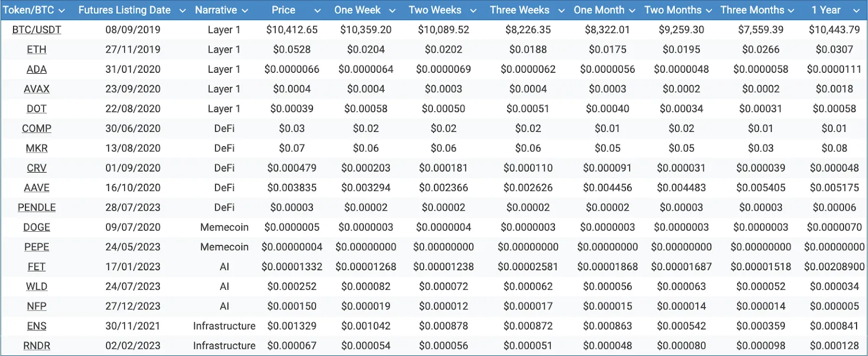Open the Narrative column dropdown arrow
The image size is (868, 356).
coord(245,11)
